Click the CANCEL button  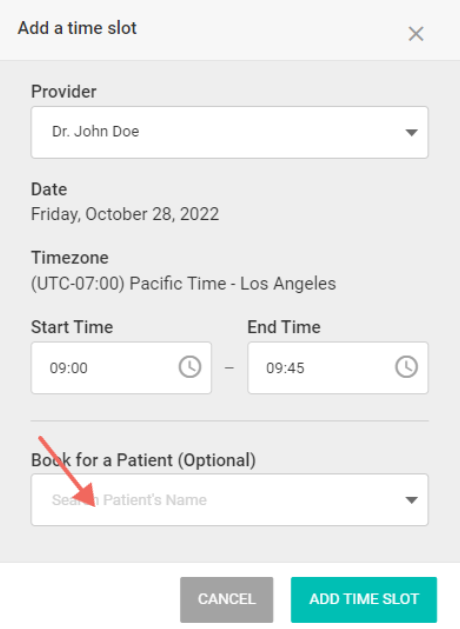(227, 599)
